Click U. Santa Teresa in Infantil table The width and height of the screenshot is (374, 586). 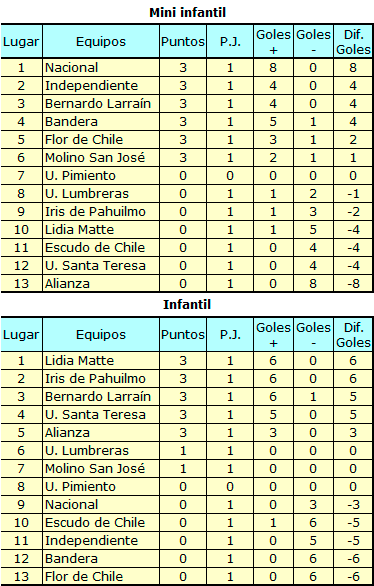point(95,414)
